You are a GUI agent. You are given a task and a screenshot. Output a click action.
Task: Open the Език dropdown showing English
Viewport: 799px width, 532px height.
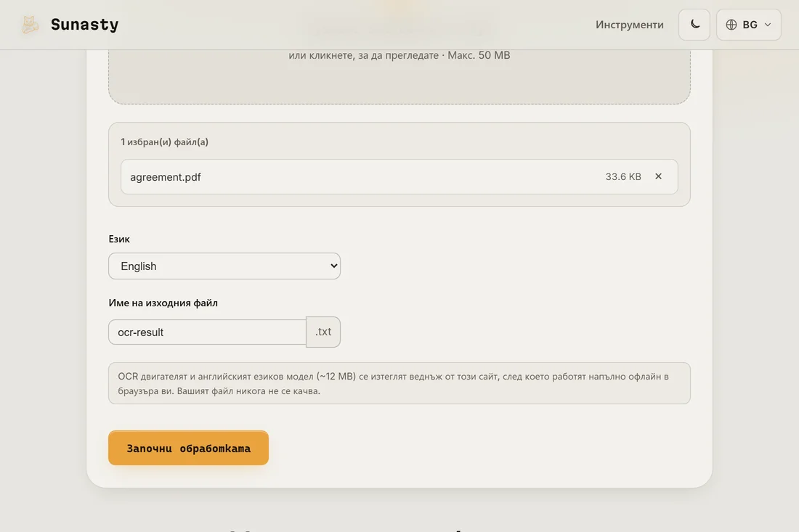[224, 266]
